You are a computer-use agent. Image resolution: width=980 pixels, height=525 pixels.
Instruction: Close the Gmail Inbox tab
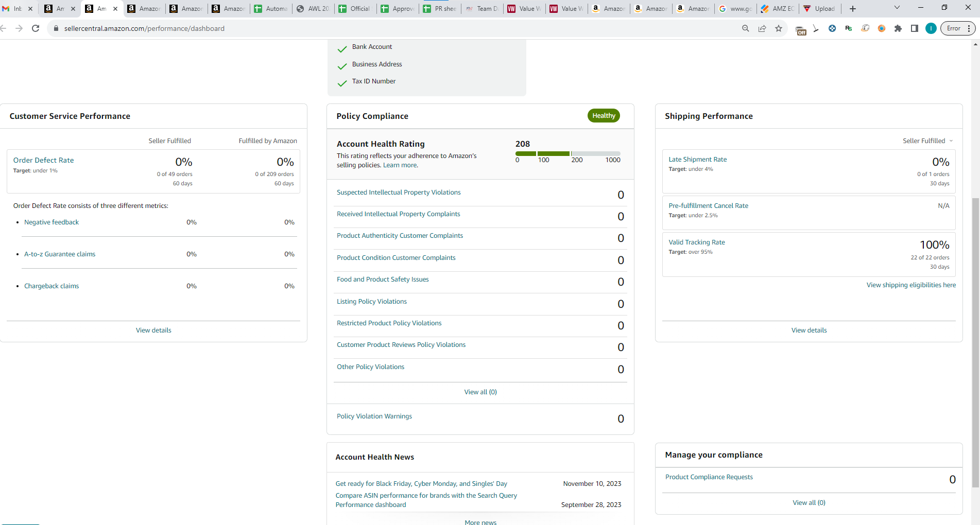tap(30, 8)
